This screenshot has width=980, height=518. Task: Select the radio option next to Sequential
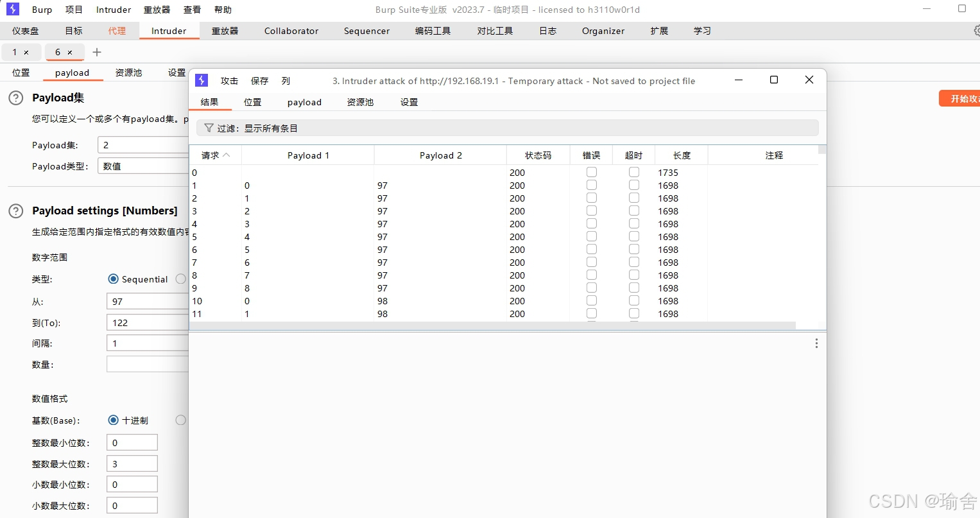[181, 279]
